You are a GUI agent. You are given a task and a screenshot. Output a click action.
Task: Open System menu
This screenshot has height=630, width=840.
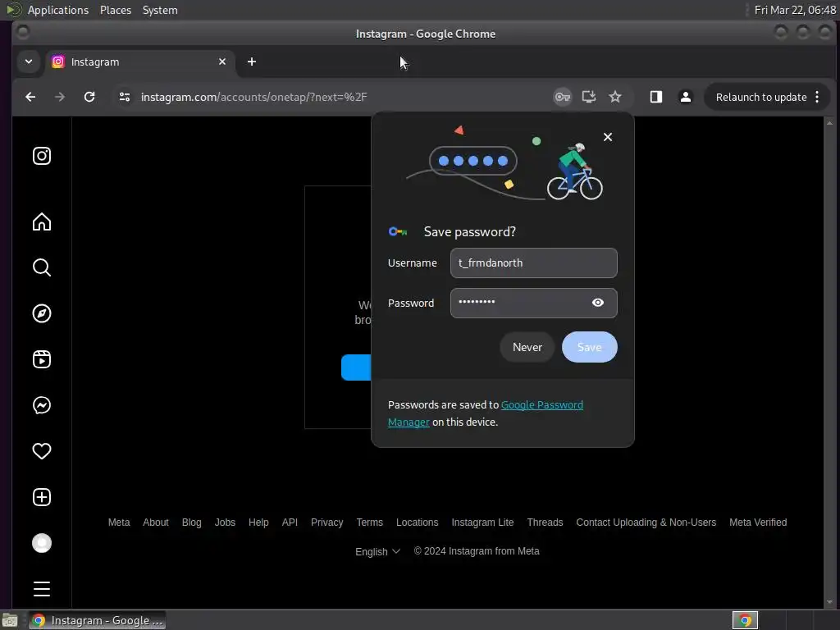click(160, 10)
